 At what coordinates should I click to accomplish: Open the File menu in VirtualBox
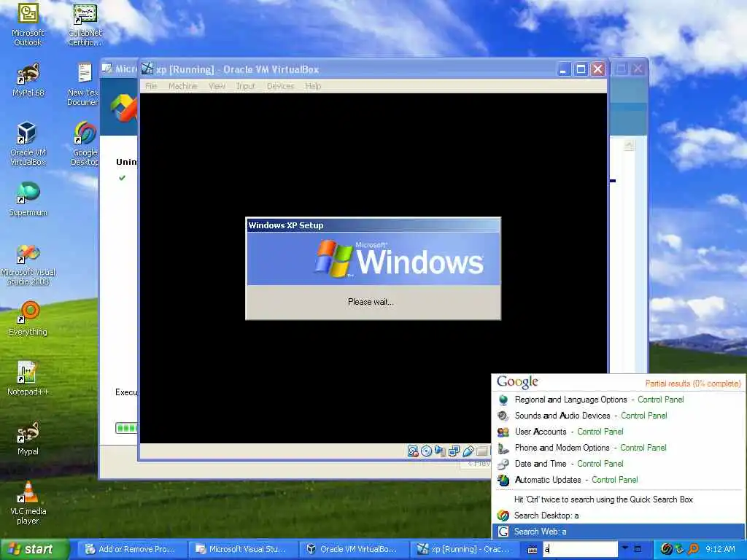(x=151, y=86)
